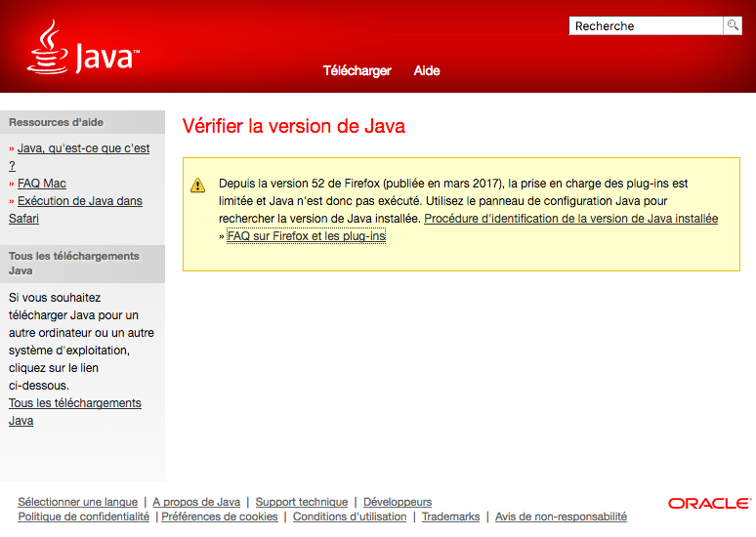Open the Aide menu item
This screenshot has width=756, height=537.
(x=426, y=71)
